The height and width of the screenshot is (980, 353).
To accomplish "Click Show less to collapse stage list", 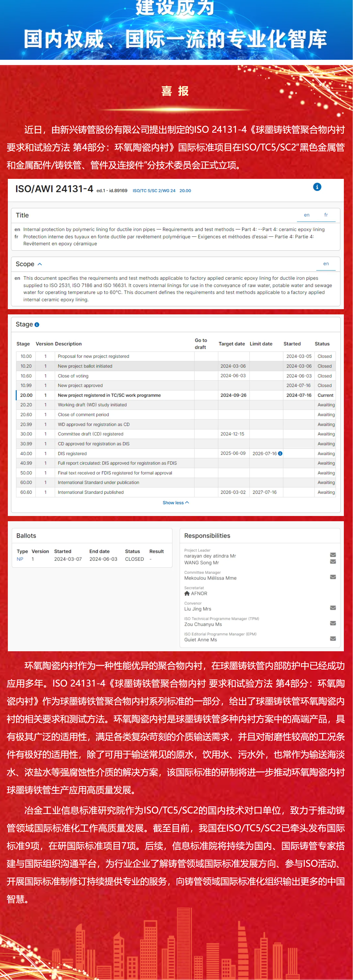I will coord(176,503).
